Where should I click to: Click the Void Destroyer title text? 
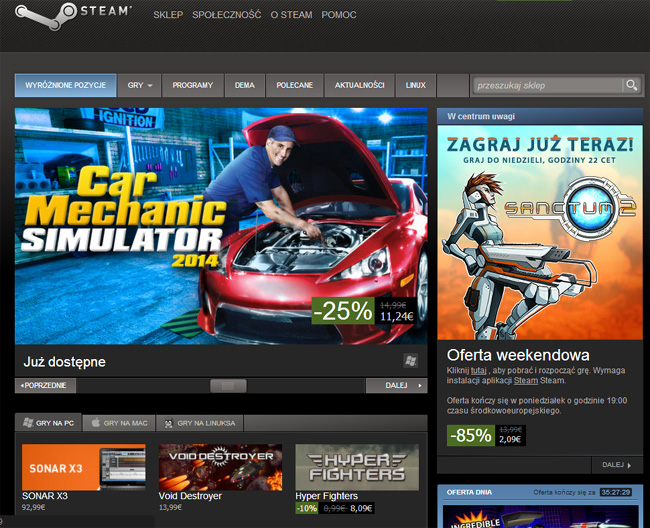(190, 496)
